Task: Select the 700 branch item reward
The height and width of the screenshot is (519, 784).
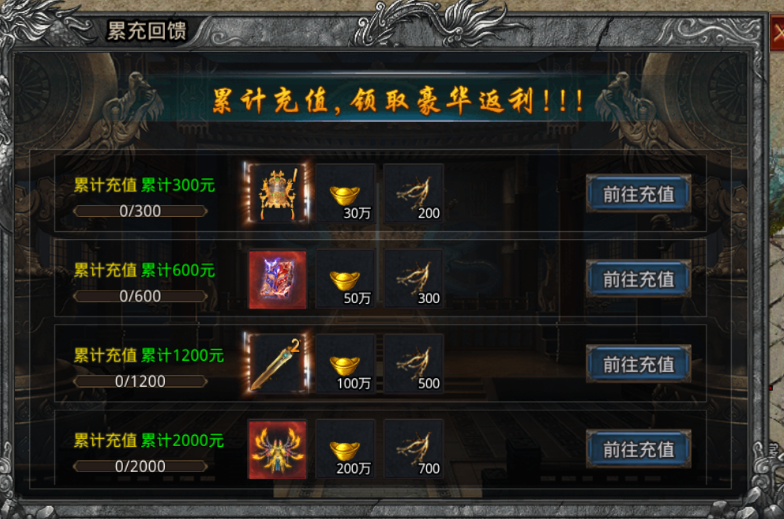Action: pyautogui.click(x=414, y=450)
